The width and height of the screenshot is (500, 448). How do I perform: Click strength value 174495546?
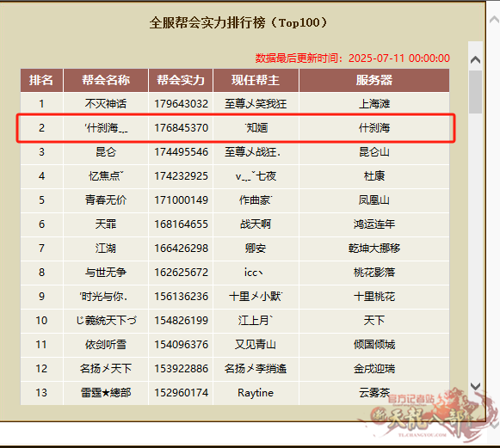pos(181,152)
